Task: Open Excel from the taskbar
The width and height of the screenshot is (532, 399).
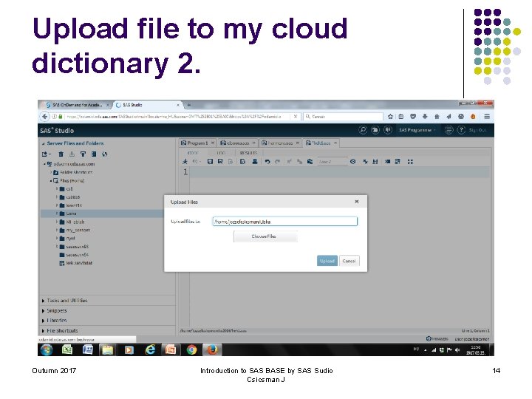Action: click(67, 349)
